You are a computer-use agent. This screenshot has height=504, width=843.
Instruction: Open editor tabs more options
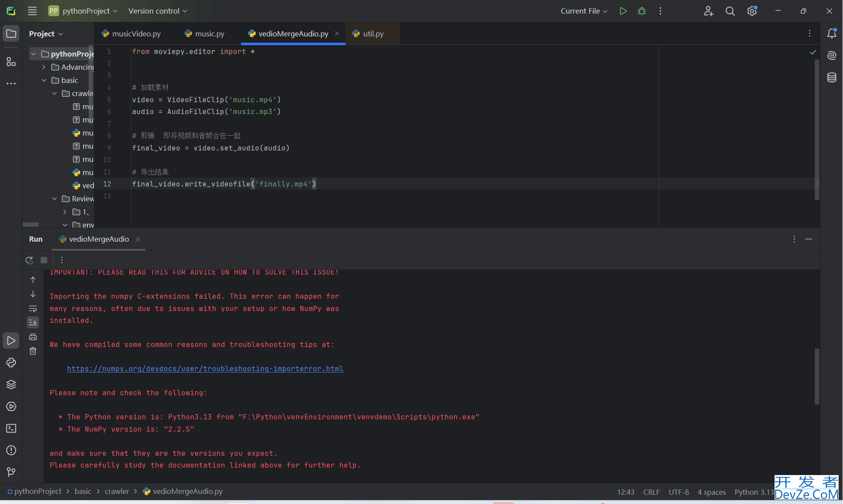click(810, 33)
